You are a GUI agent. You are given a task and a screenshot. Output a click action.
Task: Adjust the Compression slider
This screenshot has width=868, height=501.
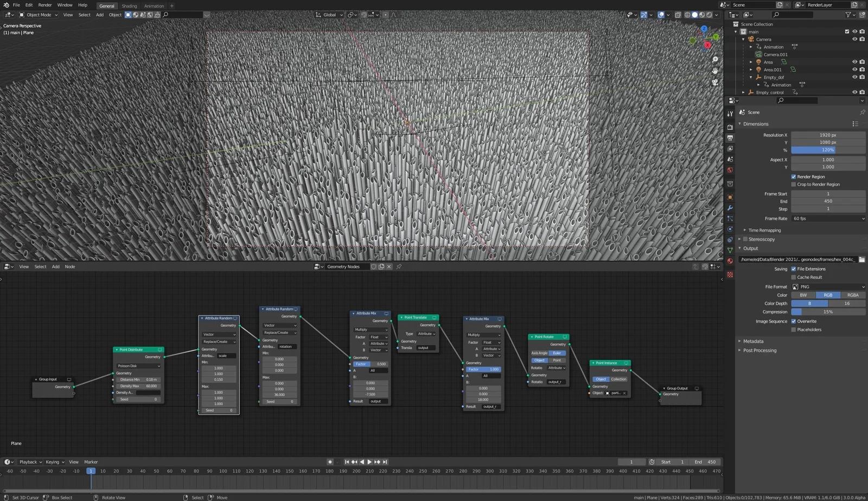(828, 312)
